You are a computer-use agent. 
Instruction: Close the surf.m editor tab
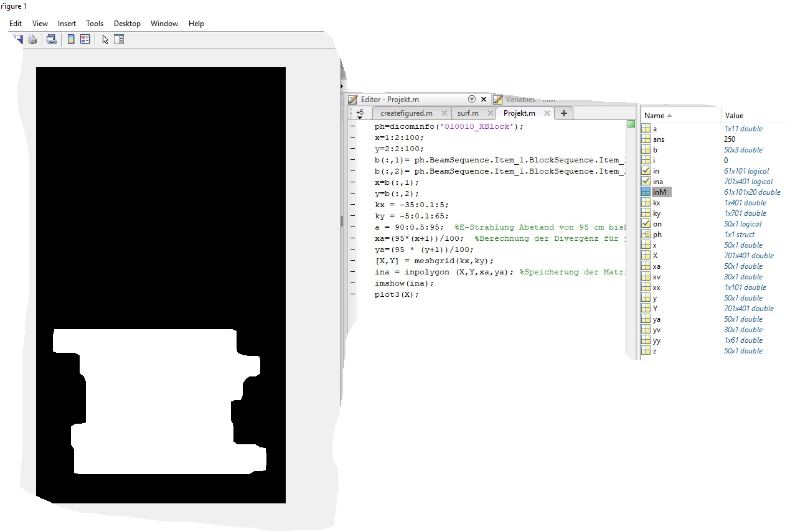pyautogui.click(x=489, y=113)
